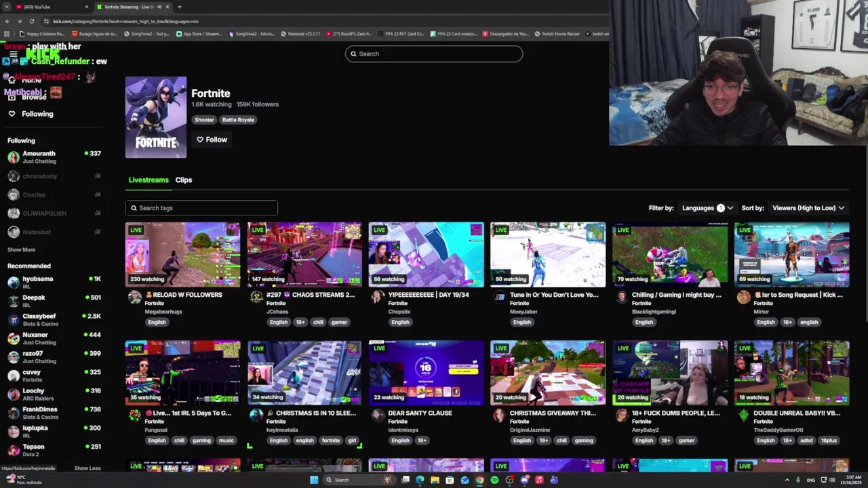The width and height of the screenshot is (868, 488).
Task: Click the adhd tag on TheDaddyGamerOG stream
Action: point(807,441)
